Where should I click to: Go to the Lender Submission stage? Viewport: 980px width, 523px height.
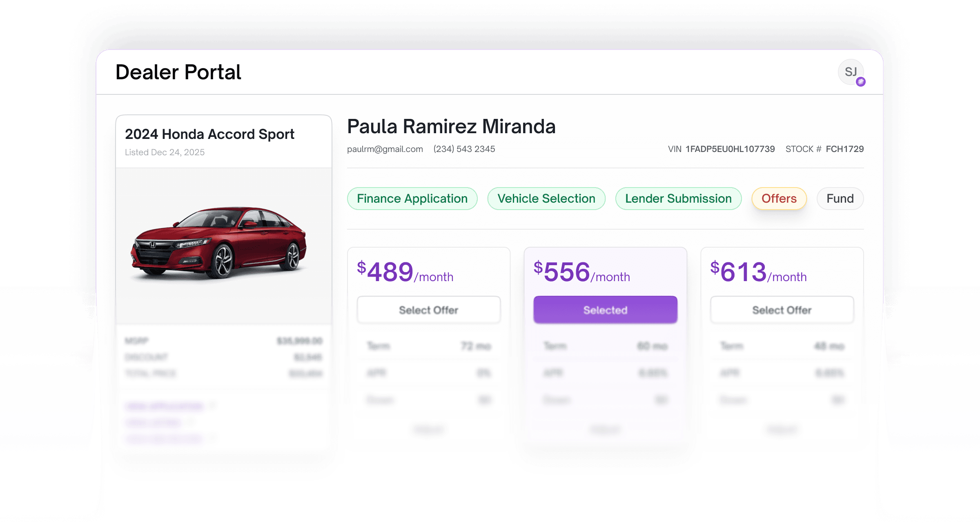click(x=678, y=199)
